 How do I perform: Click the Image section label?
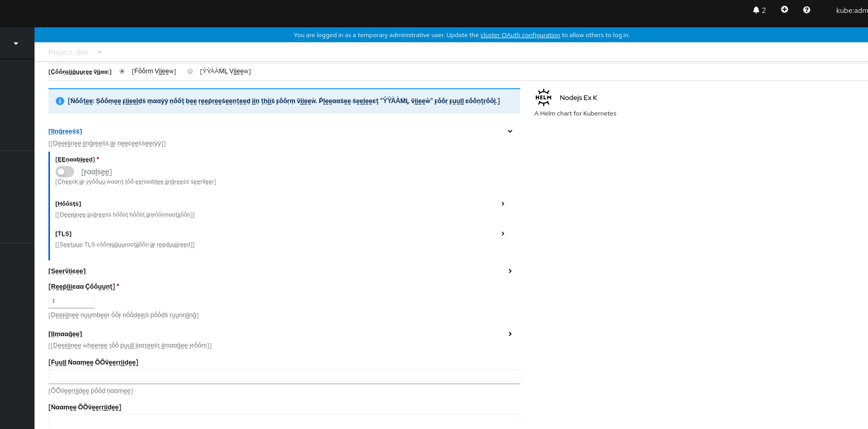[65, 334]
